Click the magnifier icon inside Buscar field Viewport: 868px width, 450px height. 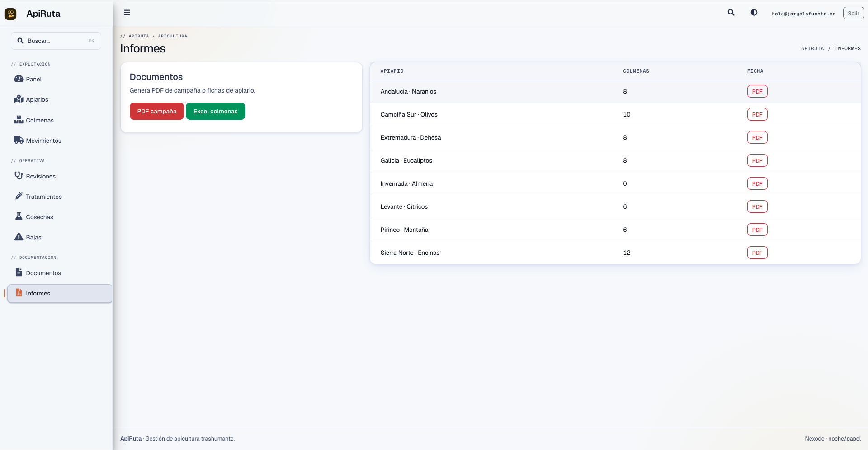(x=20, y=41)
